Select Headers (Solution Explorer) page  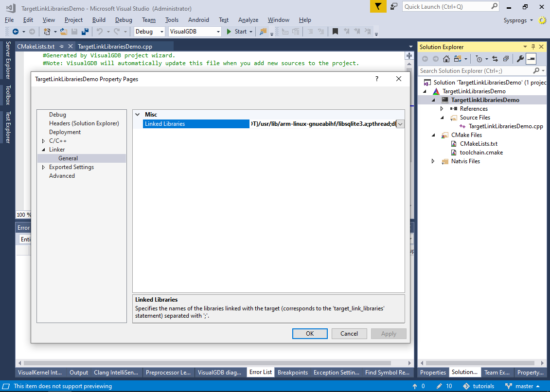click(84, 123)
